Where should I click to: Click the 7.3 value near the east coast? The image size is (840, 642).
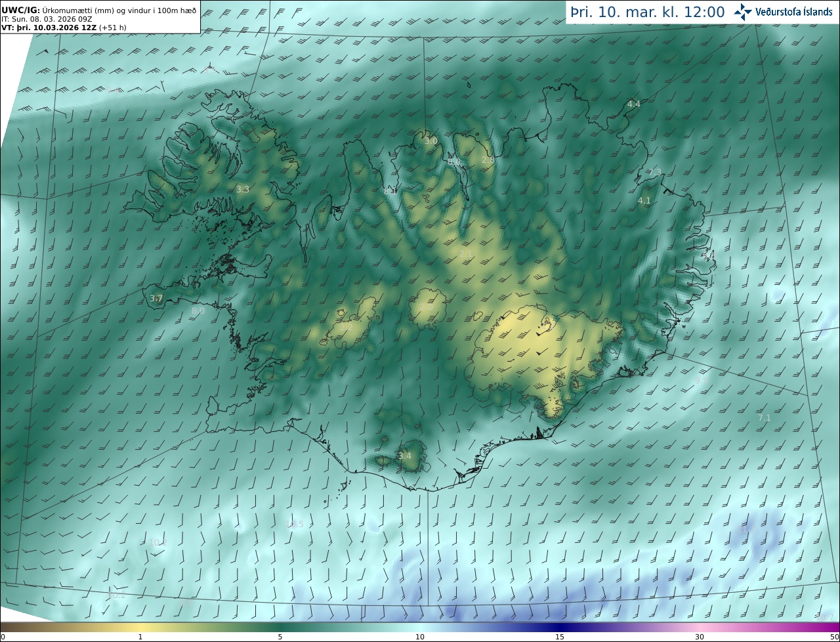click(x=655, y=172)
